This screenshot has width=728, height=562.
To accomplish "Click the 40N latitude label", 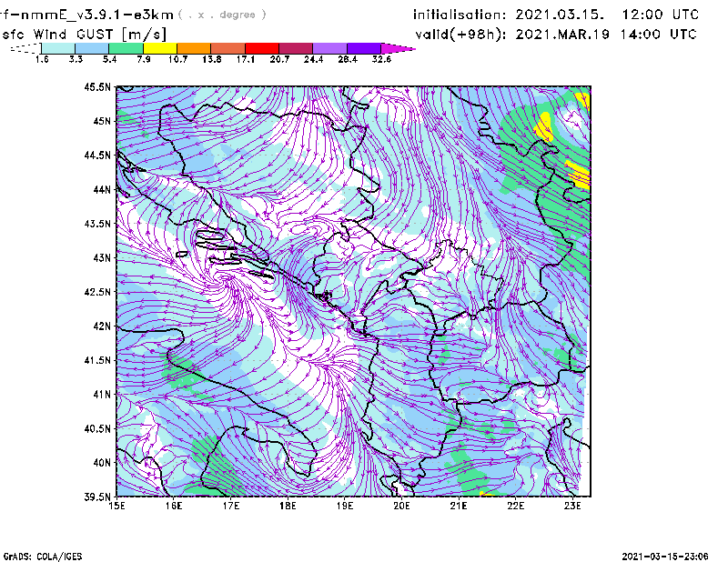I will [x=102, y=463].
